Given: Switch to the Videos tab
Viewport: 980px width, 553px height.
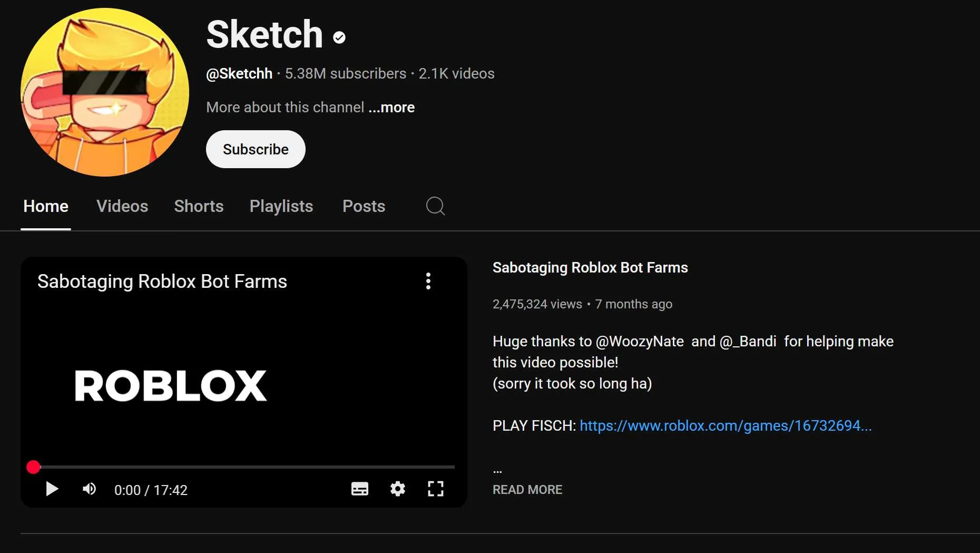Looking at the screenshot, I should click(122, 206).
